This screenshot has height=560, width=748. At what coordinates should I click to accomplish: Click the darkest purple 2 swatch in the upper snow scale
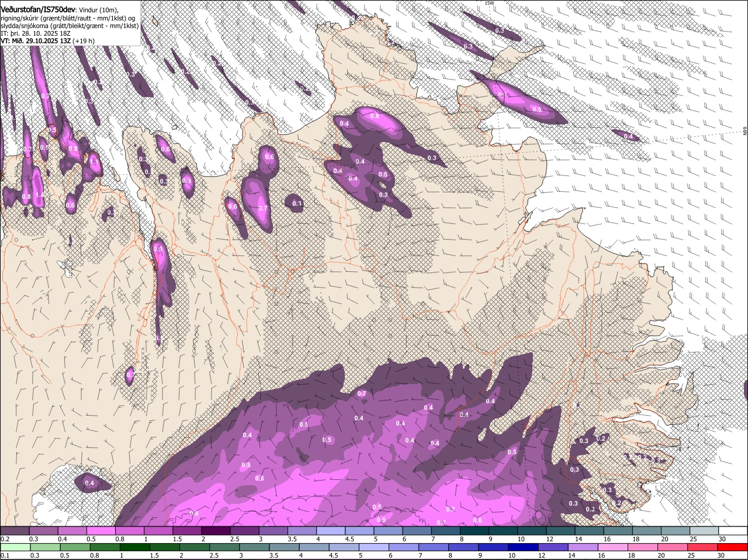click(x=216, y=530)
